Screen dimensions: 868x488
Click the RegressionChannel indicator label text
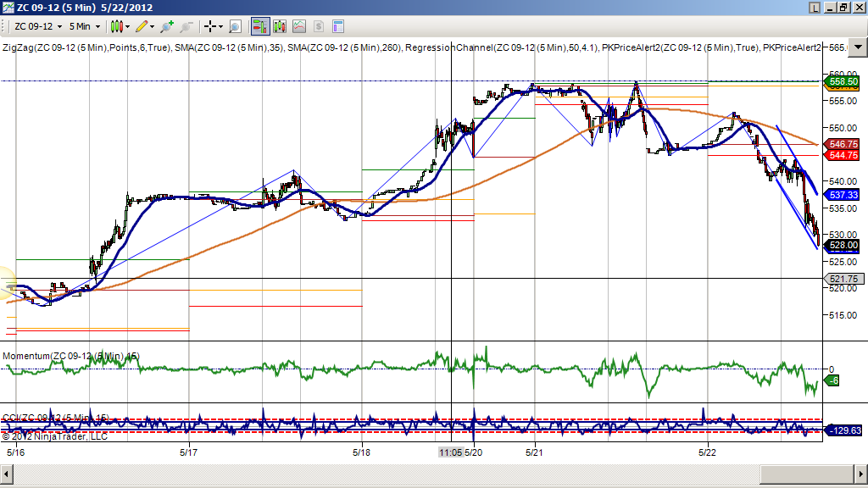pyautogui.click(x=502, y=47)
